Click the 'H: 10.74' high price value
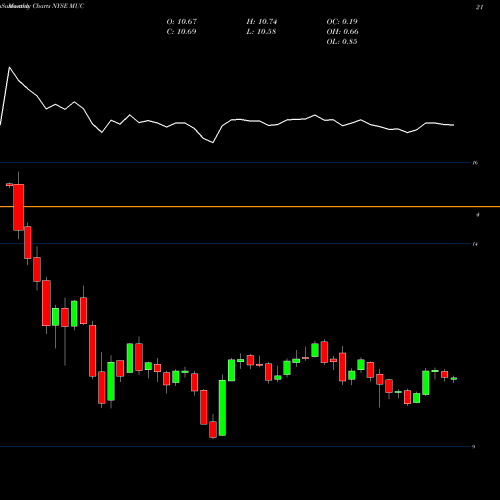Image resolution: width=500 pixels, height=500 pixels. (x=262, y=22)
